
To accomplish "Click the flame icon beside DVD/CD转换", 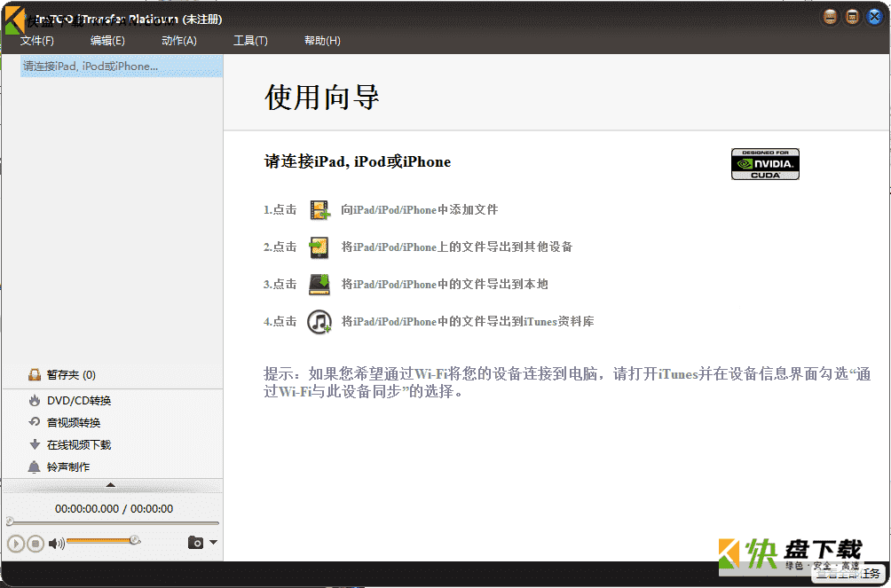I will point(35,401).
